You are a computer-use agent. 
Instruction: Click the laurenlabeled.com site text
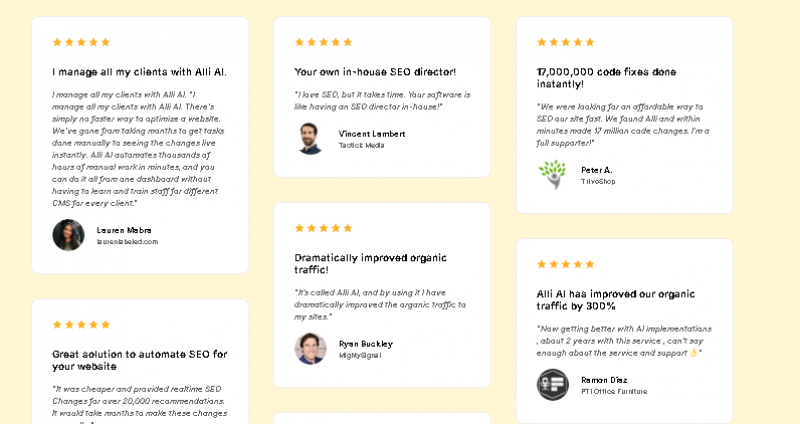[x=127, y=242]
